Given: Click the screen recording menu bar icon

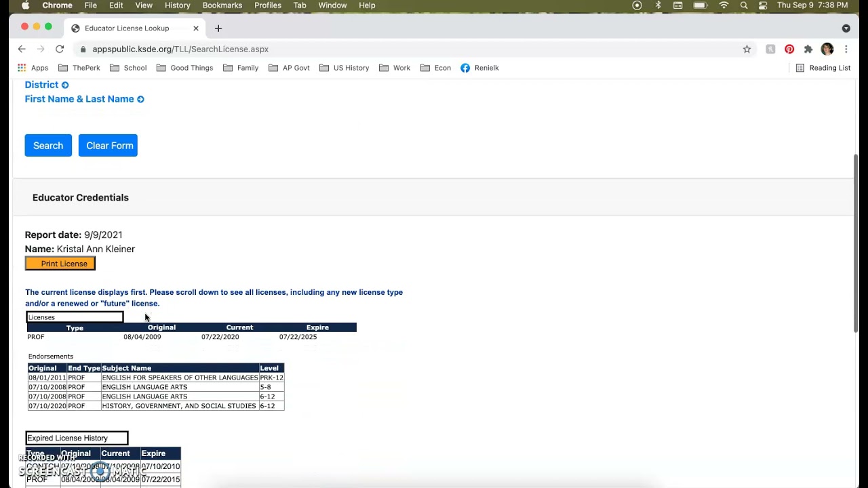Looking at the screenshot, I should click(x=637, y=5).
